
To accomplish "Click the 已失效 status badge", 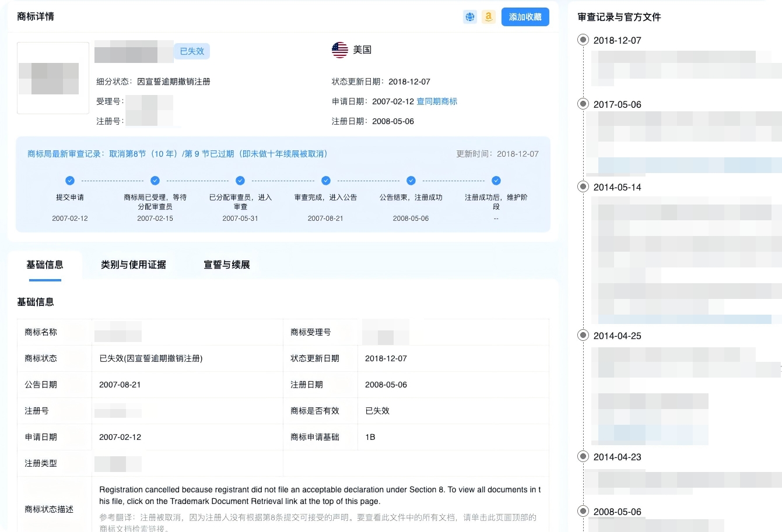I will (192, 51).
